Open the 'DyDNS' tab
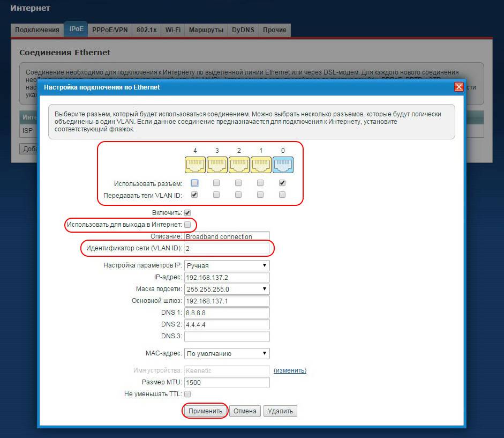Image resolution: width=504 pixels, height=438 pixels. tap(243, 30)
